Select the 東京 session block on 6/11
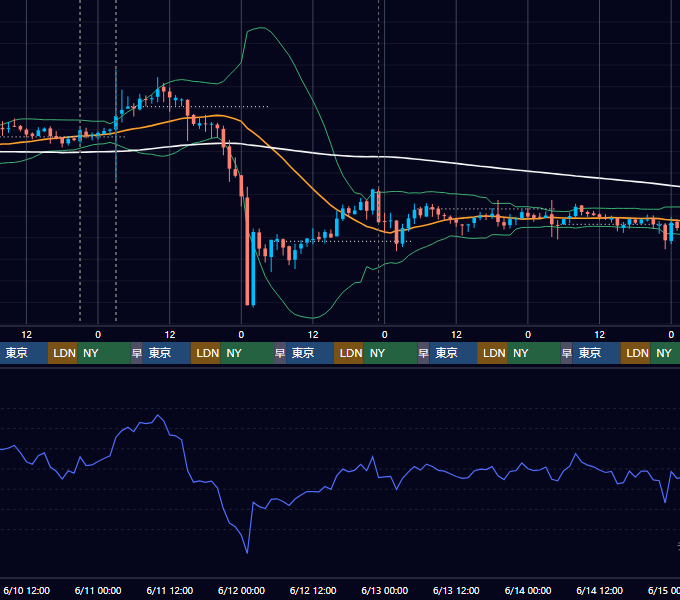The height and width of the screenshot is (600, 680). 167,353
